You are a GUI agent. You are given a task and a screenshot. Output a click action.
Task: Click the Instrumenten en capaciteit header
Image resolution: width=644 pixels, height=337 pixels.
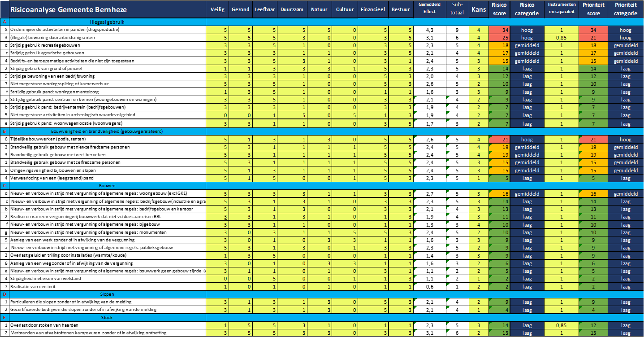tap(561, 9)
